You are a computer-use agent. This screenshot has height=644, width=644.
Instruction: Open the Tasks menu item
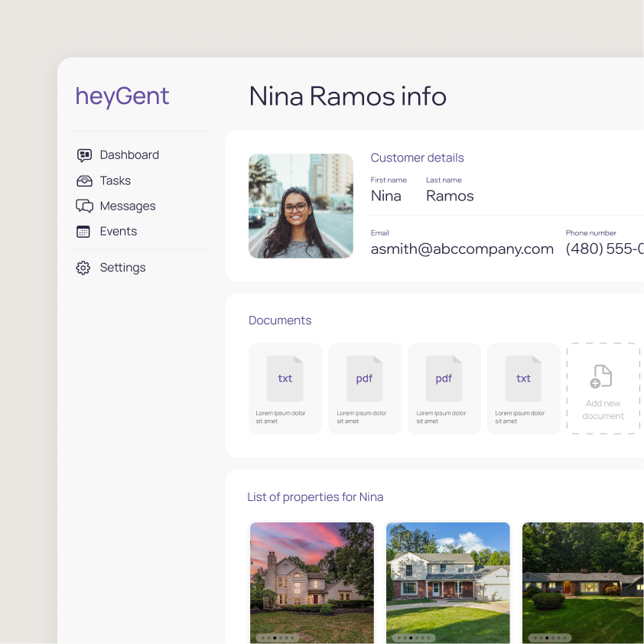[x=115, y=181]
